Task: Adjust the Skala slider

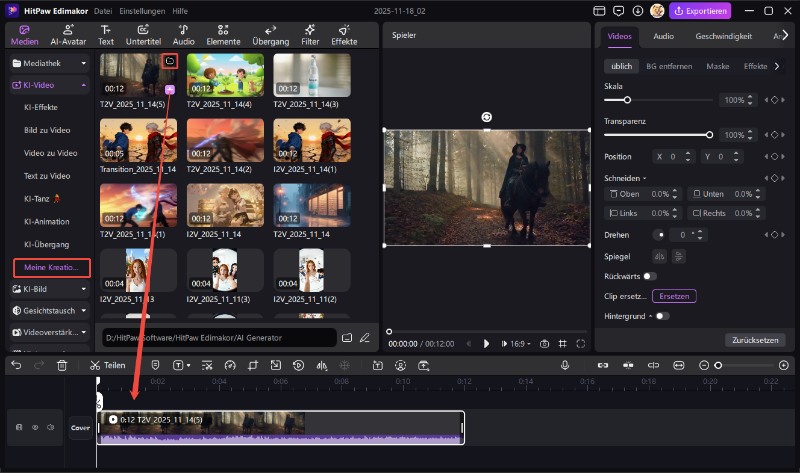Action: click(x=658, y=100)
